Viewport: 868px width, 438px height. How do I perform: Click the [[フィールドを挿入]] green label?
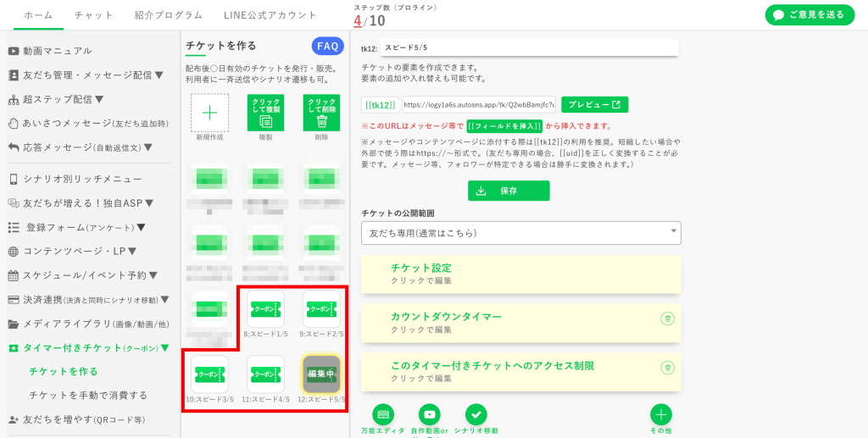pyautogui.click(x=504, y=125)
